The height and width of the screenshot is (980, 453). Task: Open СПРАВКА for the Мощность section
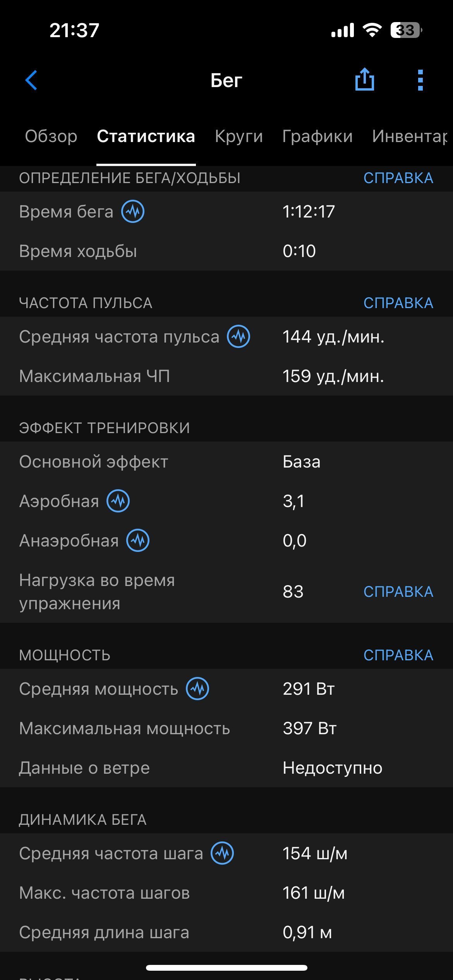point(398,655)
